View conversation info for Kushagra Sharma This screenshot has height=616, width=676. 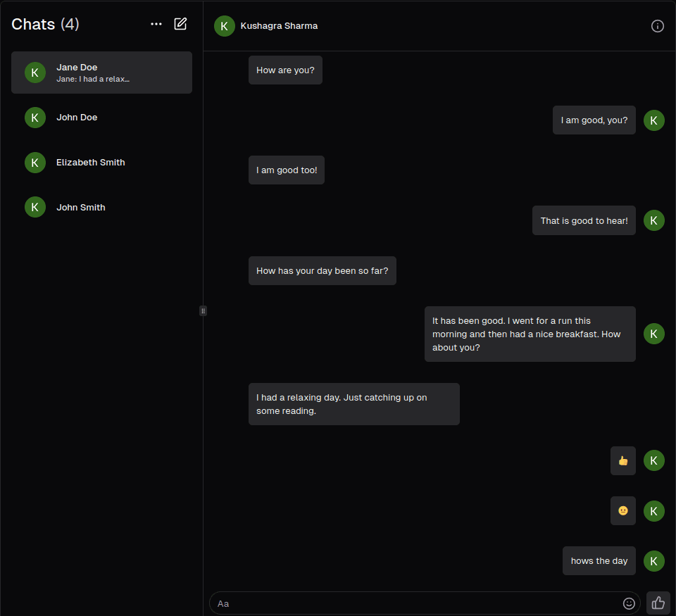657,25
